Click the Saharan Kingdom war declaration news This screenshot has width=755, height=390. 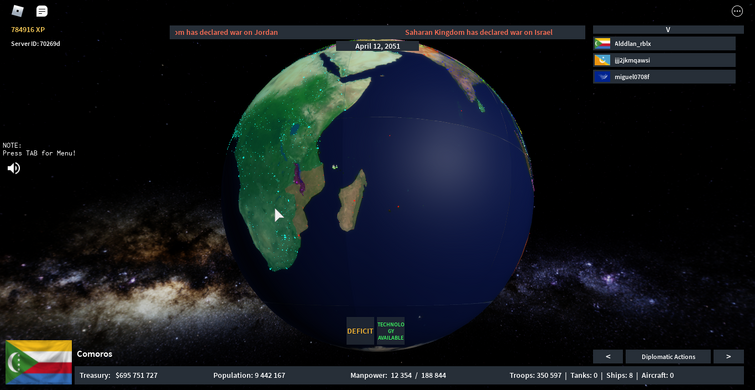(x=479, y=32)
